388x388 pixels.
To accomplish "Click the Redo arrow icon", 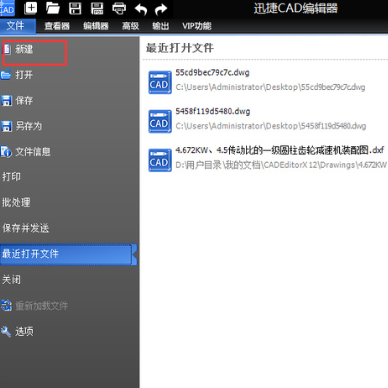I will 161,9.
